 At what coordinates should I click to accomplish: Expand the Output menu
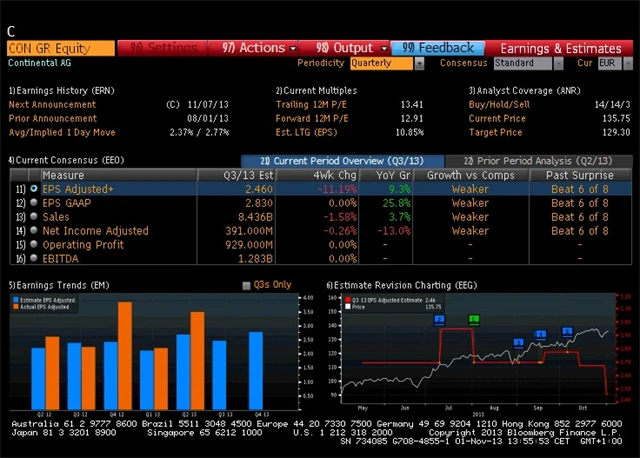352,47
